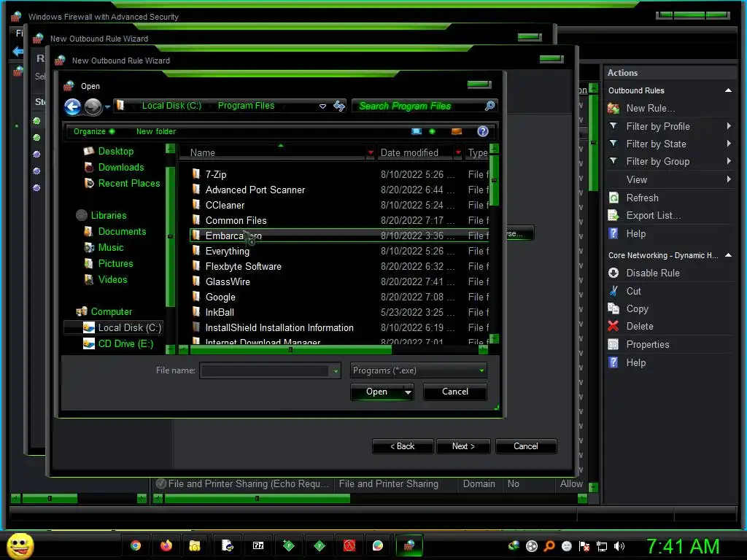Select Export List action

coord(653,216)
